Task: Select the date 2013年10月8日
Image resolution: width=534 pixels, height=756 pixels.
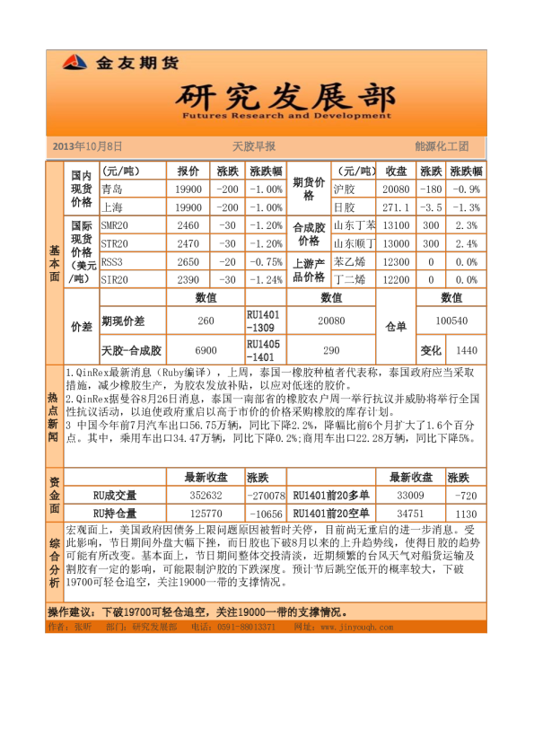Action: click(x=87, y=146)
